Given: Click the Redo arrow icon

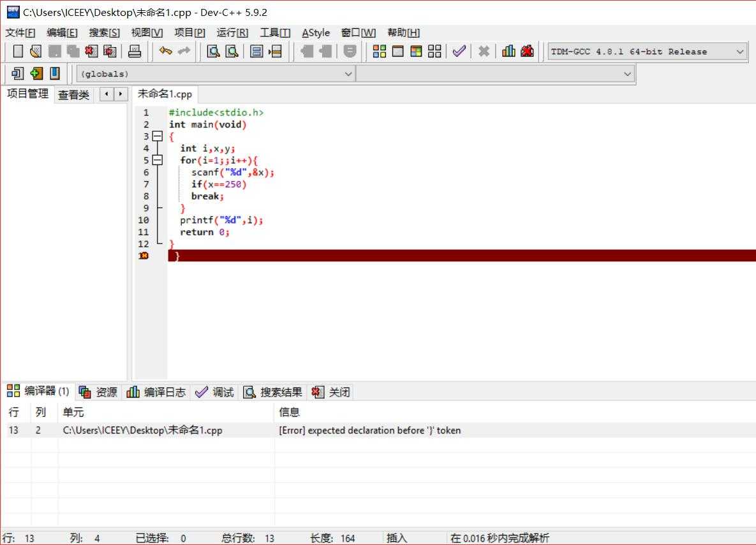Looking at the screenshot, I should [184, 50].
